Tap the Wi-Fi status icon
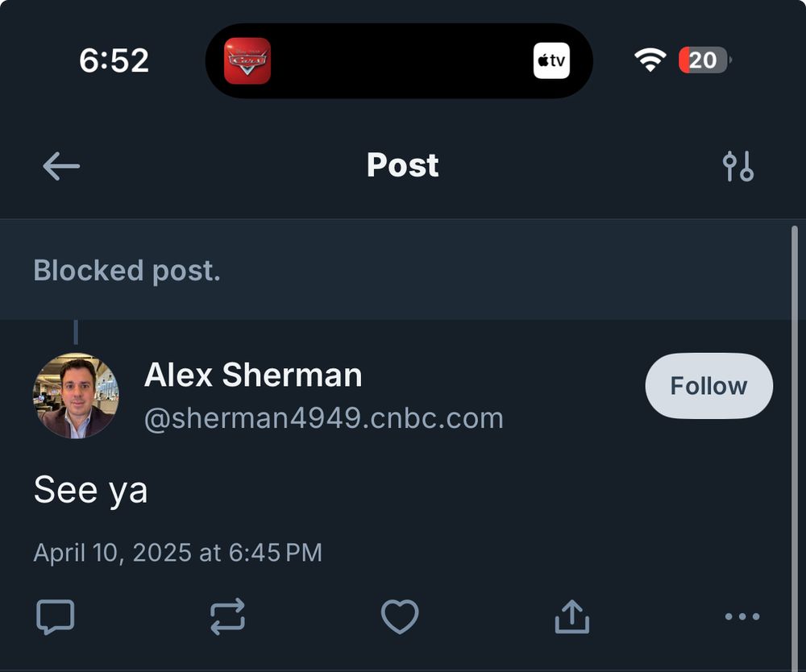The image size is (806, 672). 650,60
